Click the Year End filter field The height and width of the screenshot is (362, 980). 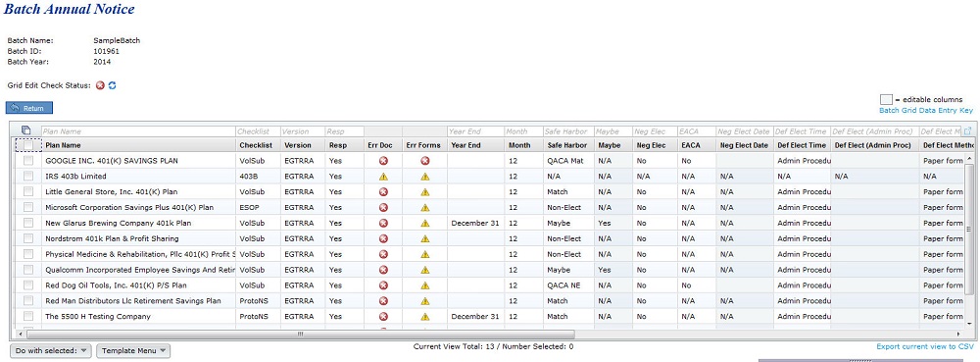click(475, 131)
